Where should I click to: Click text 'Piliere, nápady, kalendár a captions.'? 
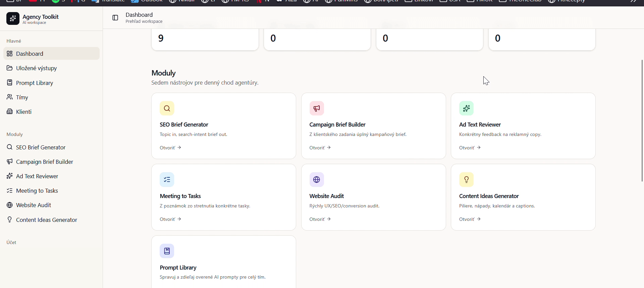coord(497,206)
